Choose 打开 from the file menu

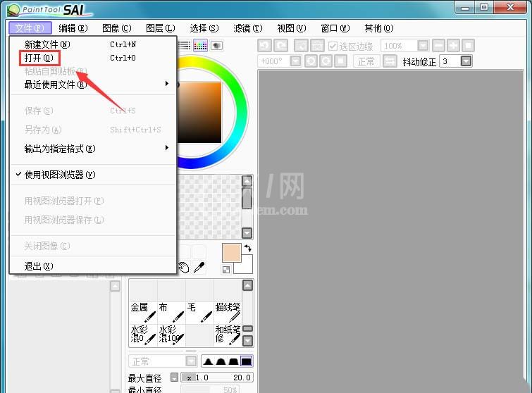click(x=93, y=58)
